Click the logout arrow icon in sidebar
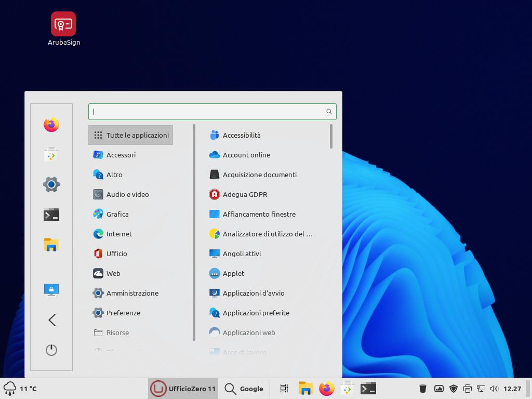Image resolution: width=532 pixels, height=399 pixels. (51, 320)
